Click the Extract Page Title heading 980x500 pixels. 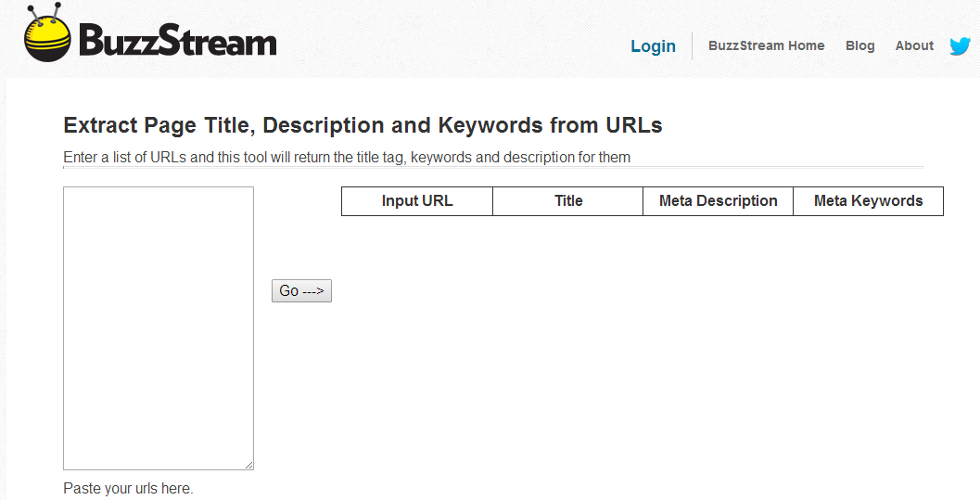pos(363,125)
